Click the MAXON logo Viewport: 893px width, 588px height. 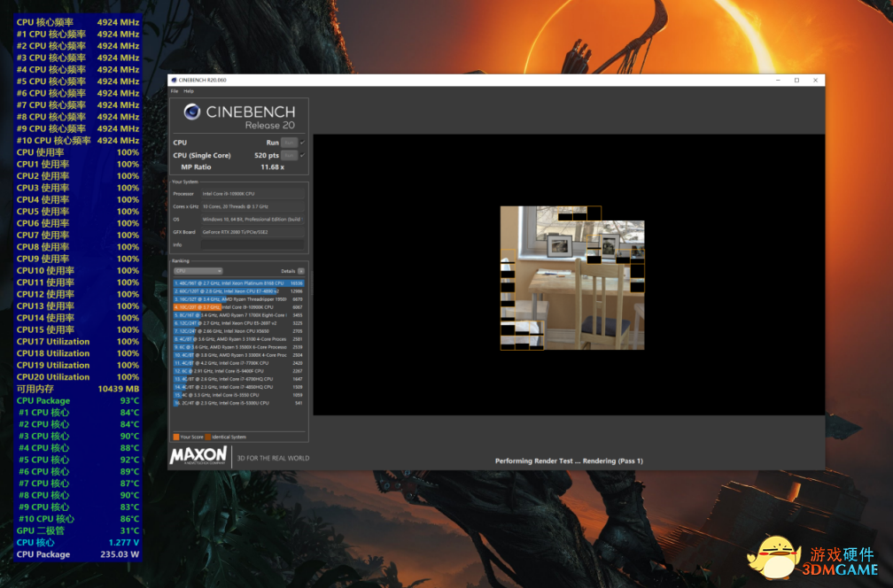(198, 455)
